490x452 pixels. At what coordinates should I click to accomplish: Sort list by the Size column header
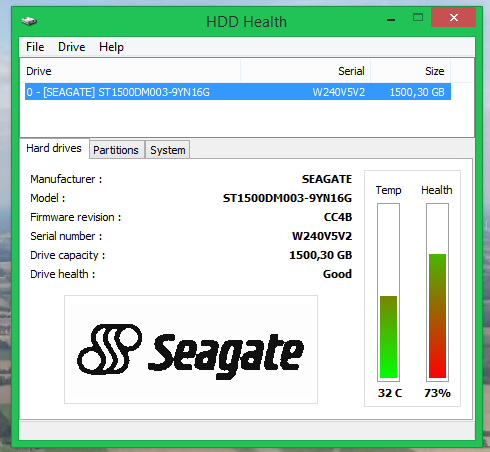pos(410,71)
